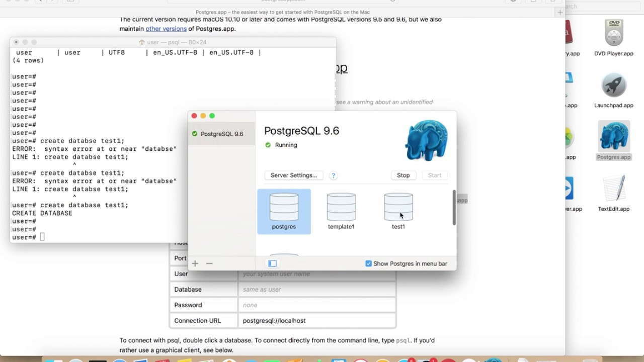
Task: Click the add server plus button
Action: coord(195,263)
